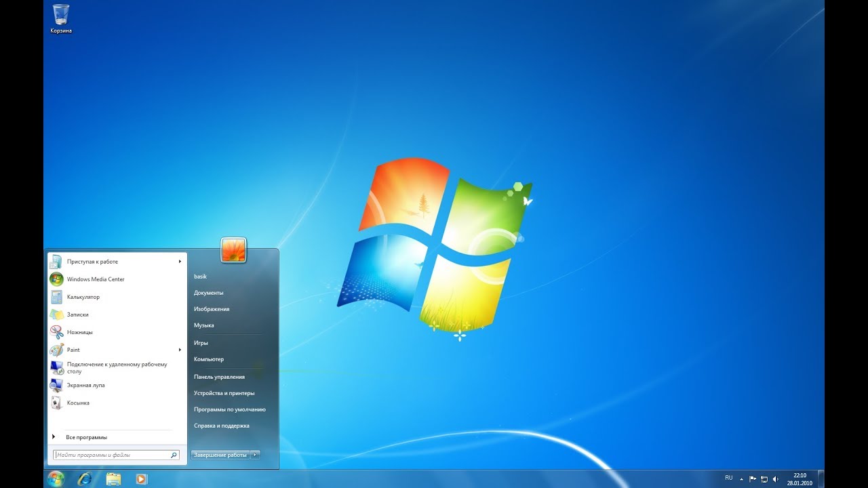
Task: Expand Все программы list
Action: (x=117, y=437)
